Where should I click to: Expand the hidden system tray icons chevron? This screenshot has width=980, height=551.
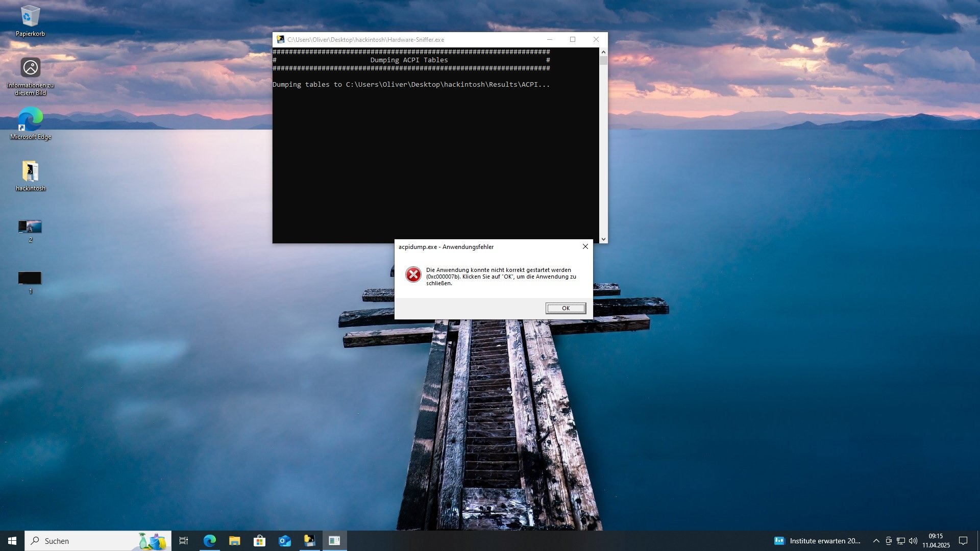(876, 541)
